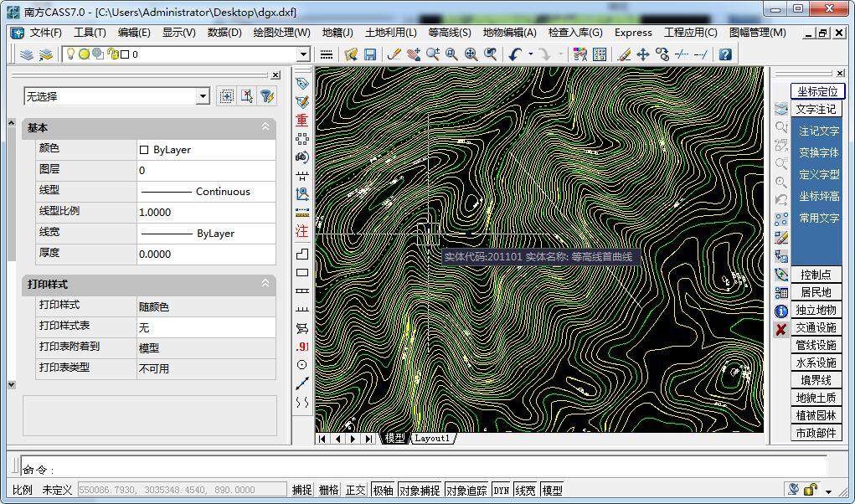This screenshot has height=504, width=855.
Task: Toggle 正交 ortho mode
Action: pyautogui.click(x=356, y=491)
